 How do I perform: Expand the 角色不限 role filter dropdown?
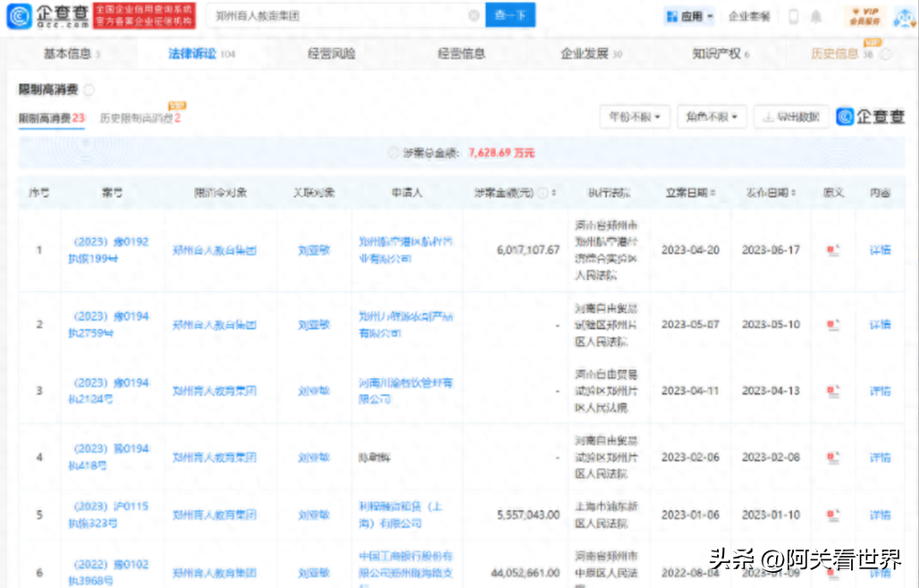pyautogui.click(x=712, y=116)
